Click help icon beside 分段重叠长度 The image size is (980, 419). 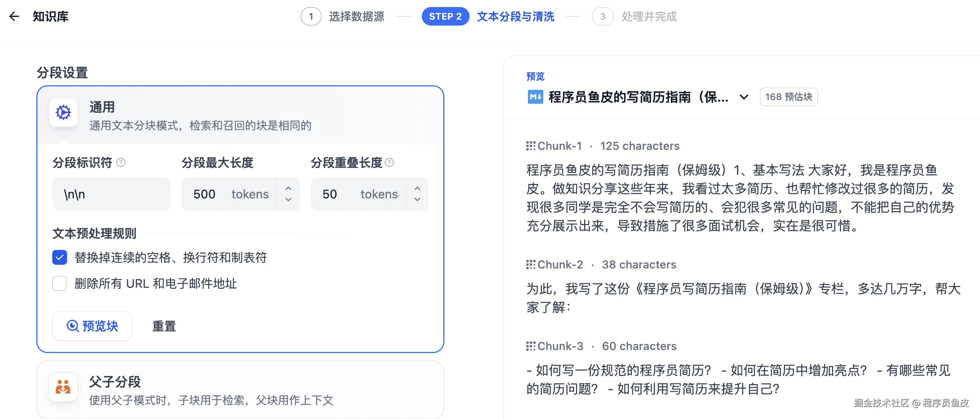pos(389,163)
